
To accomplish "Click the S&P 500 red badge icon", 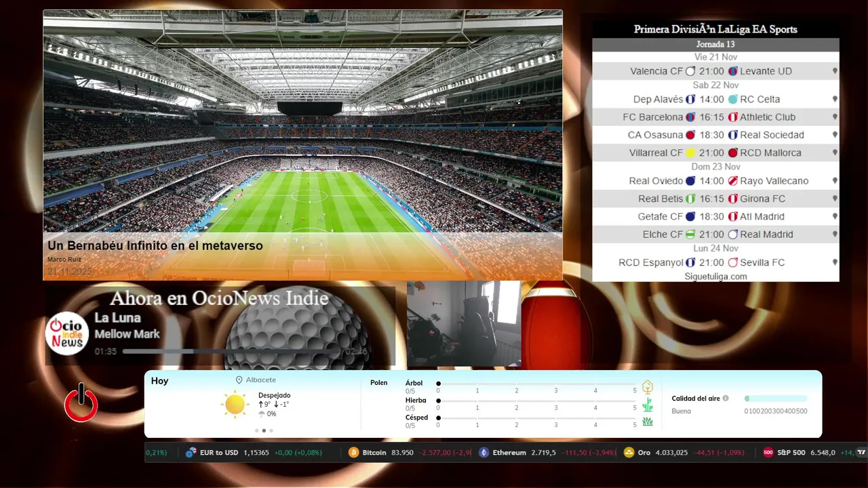I will tap(768, 452).
